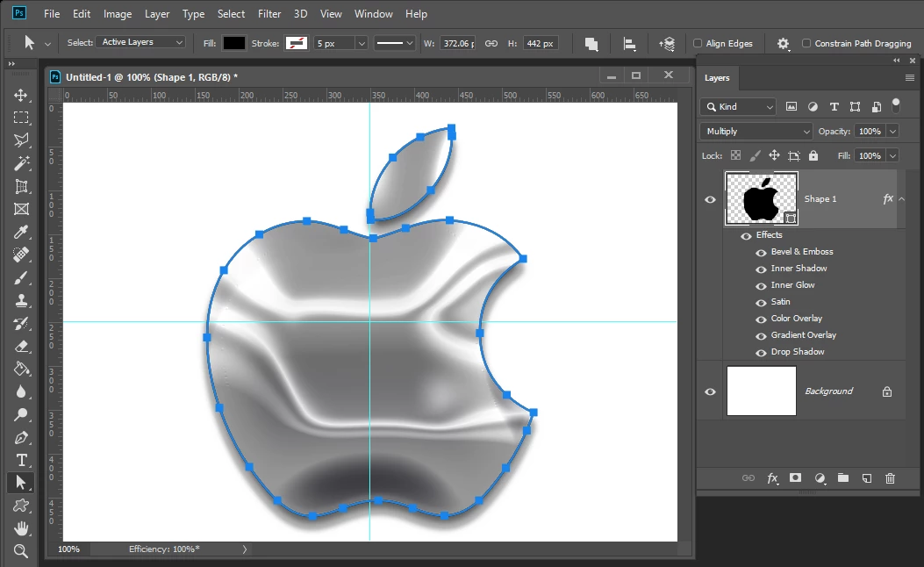Viewport: 924px width, 567px height.
Task: Filter for shape layers
Action: [x=855, y=107]
